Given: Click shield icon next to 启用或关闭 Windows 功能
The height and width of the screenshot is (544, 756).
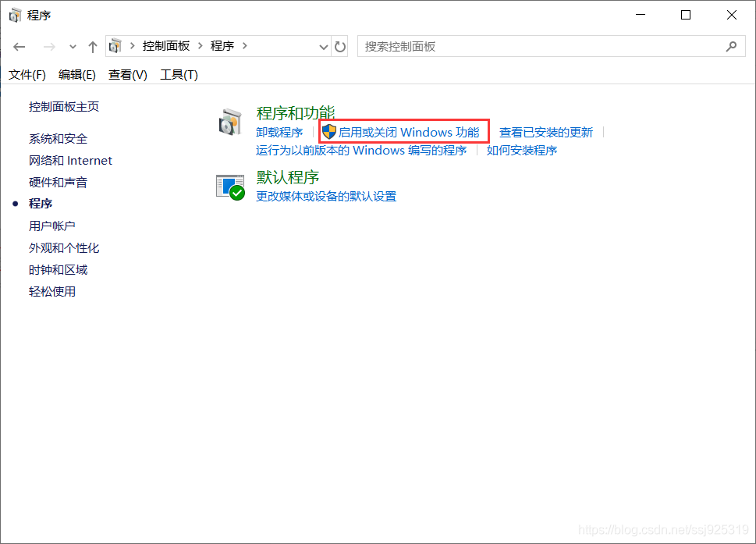Looking at the screenshot, I should [328, 132].
